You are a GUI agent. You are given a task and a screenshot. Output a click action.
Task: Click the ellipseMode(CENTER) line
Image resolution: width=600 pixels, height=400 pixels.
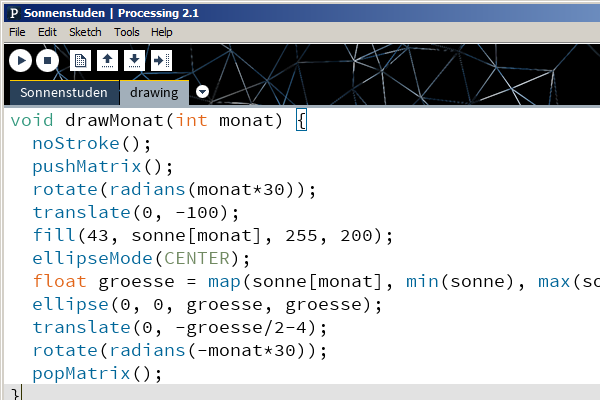(x=141, y=258)
